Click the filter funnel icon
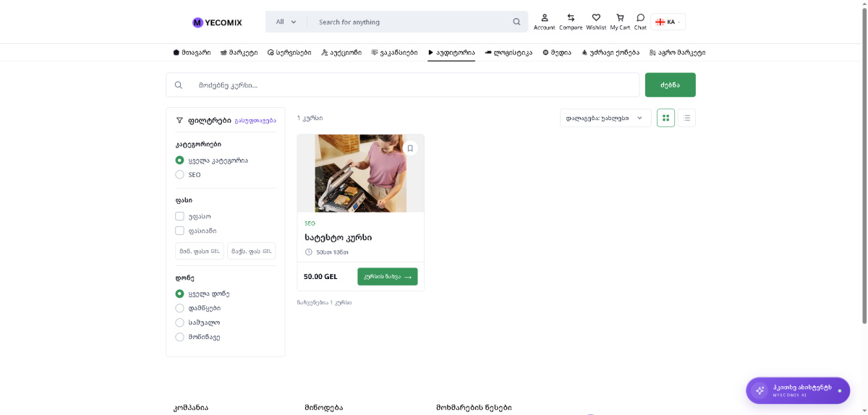 179,120
